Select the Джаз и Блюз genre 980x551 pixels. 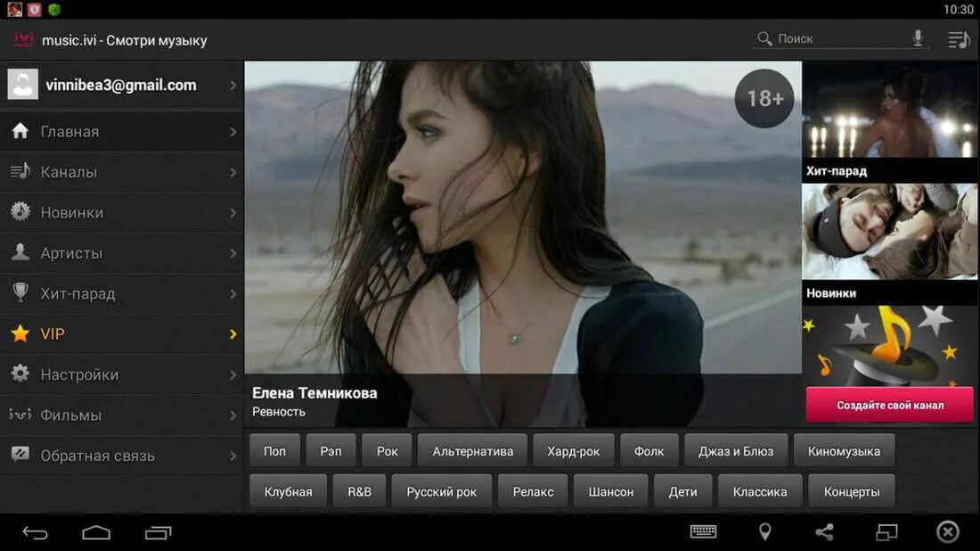[736, 450]
